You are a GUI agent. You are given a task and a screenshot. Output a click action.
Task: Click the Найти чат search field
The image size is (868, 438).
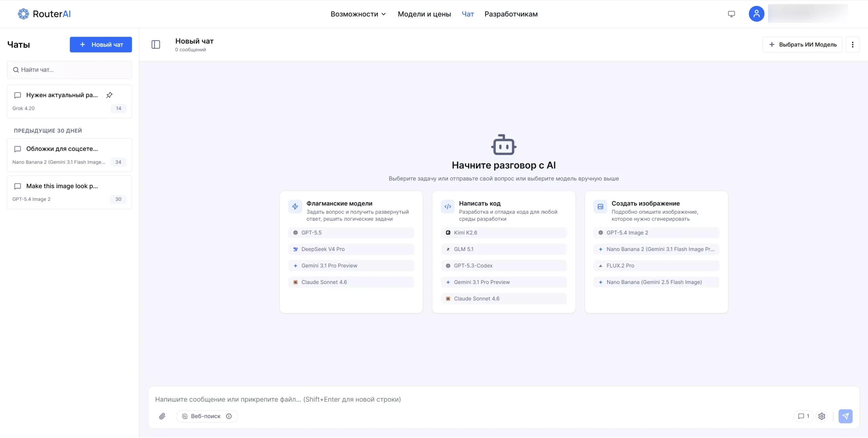pyautogui.click(x=70, y=70)
